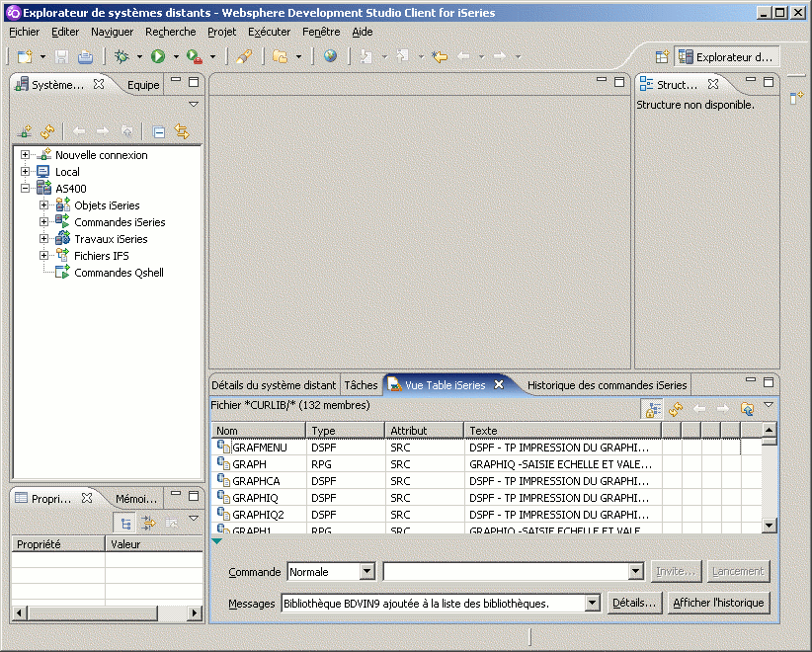
Task: Select the GRAPHIQ2 row in the table
Action: point(487,515)
